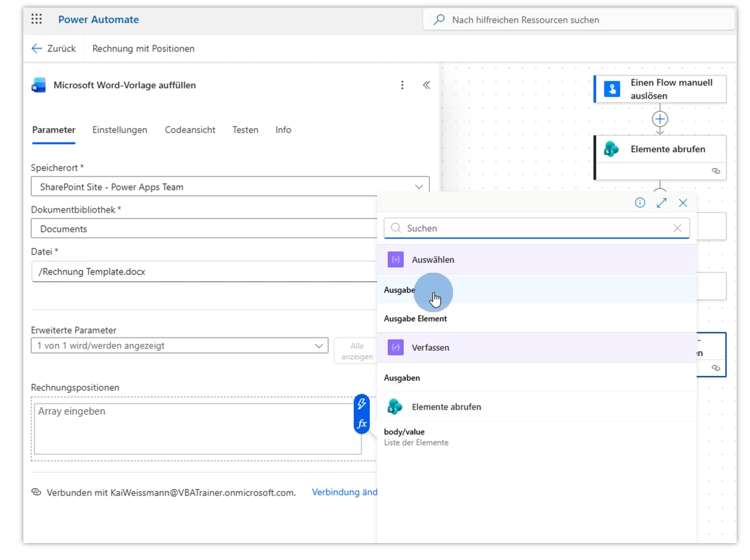Select the Ausgaben item under Verfassen
The image size is (750, 560).
pos(537,378)
